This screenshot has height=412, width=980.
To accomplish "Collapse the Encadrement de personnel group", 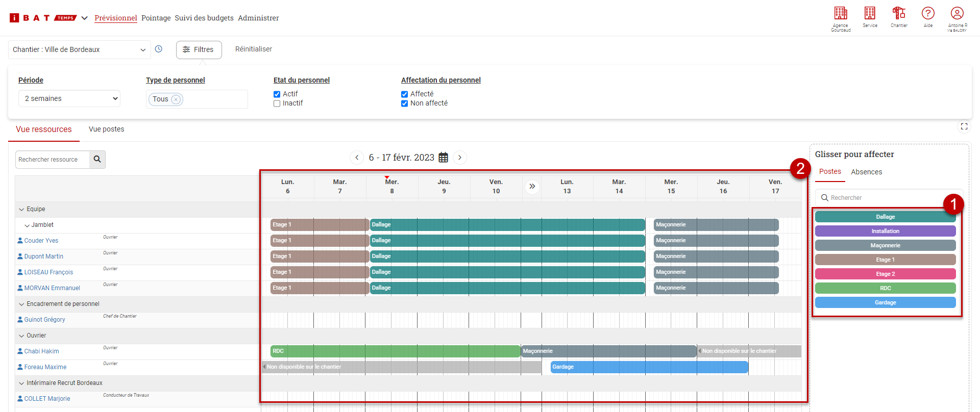I will [21, 304].
